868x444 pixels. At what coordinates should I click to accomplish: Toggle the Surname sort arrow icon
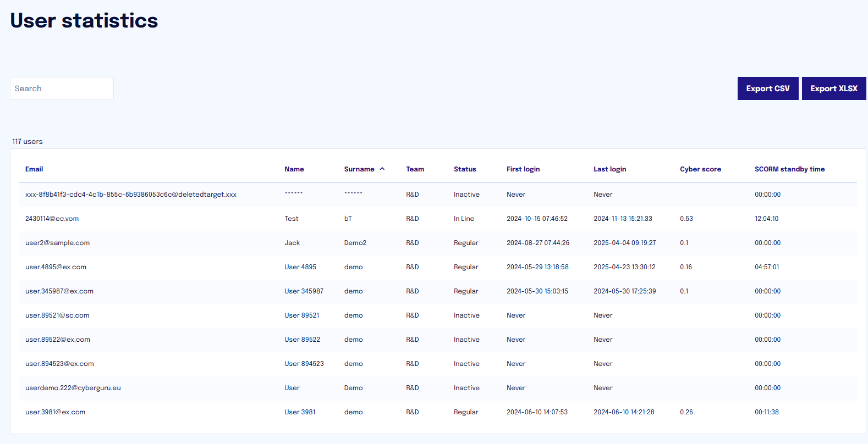[382, 169]
